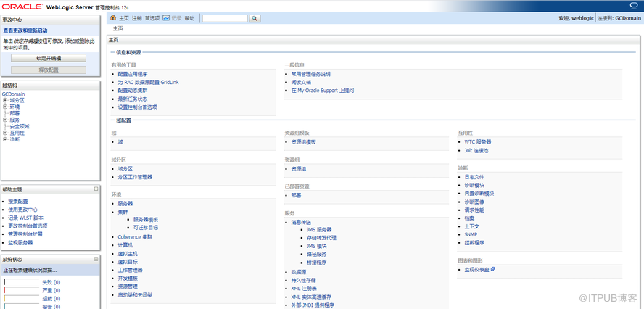
Task: Expand the 互用性 tree node
Action: click(5, 133)
